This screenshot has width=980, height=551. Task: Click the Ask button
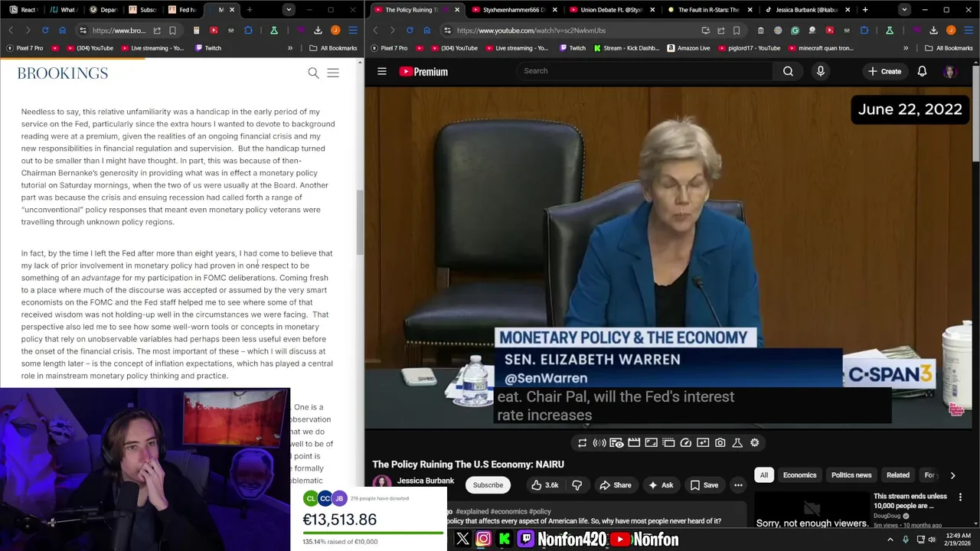(x=661, y=485)
